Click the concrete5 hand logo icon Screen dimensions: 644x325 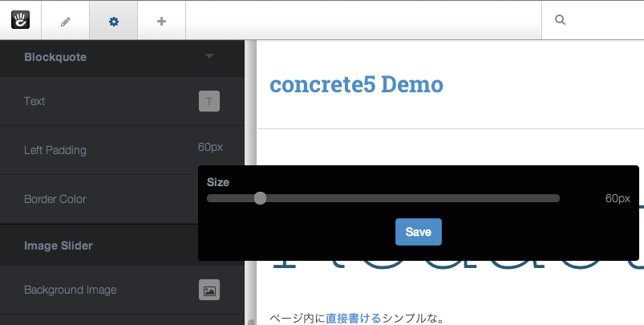tap(20, 20)
